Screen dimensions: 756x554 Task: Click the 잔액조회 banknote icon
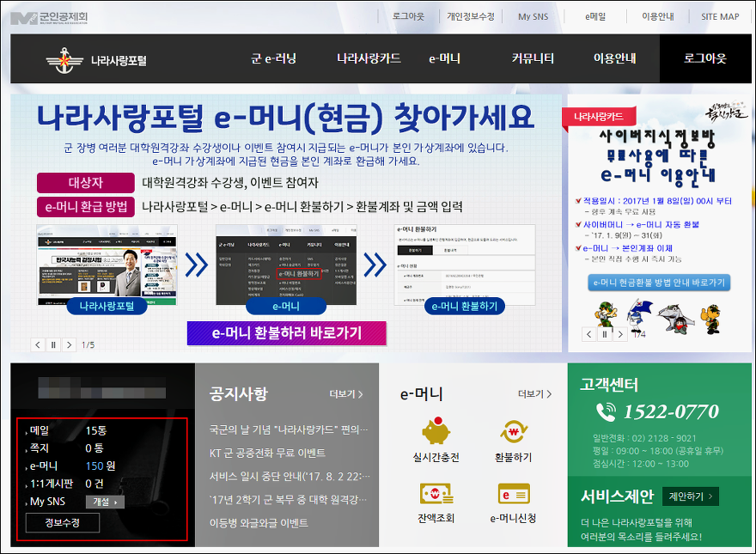[436, 494]
